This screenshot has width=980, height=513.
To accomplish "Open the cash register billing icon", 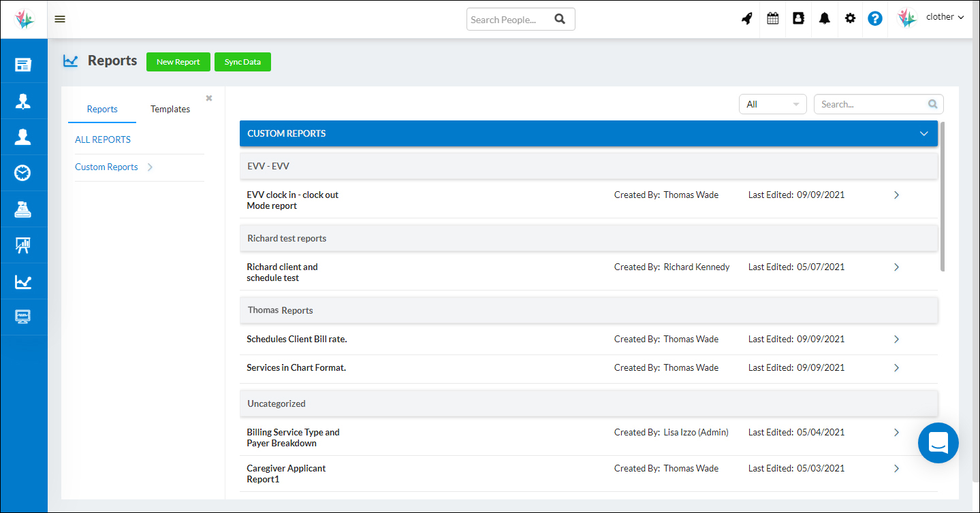I will [24, 209].
